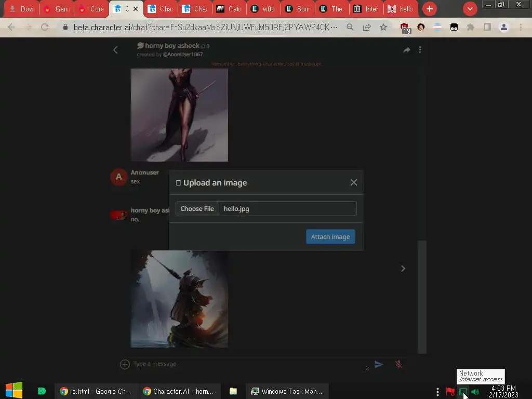This screenshot has width=532, height=399.
Task: Toggle the browser side panel icon
Action: point(487,27)
